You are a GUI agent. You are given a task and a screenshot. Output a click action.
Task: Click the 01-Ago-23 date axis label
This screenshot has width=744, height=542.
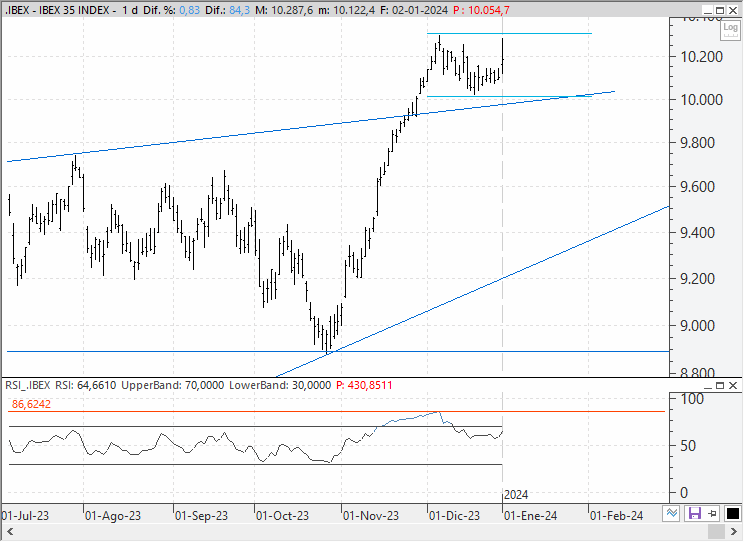pos(113,516)
